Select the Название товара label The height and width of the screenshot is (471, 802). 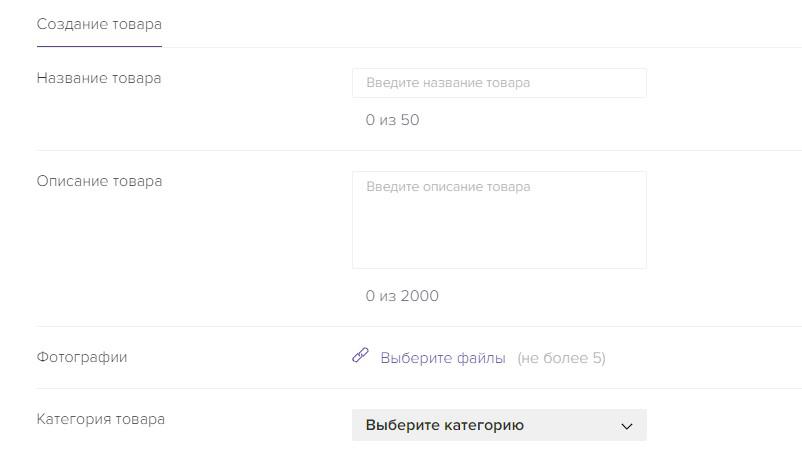[x=99, y=78]
